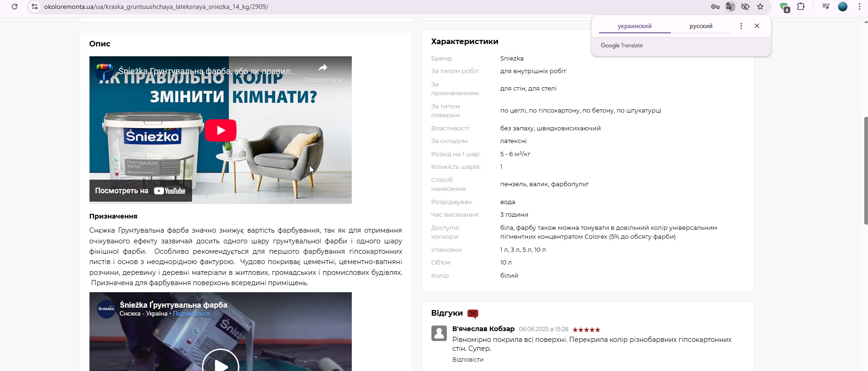The image size is (868, 371).
Task: Click reviewer name В'ячеслав Кобзар
Action: click(x=483, y=329)
